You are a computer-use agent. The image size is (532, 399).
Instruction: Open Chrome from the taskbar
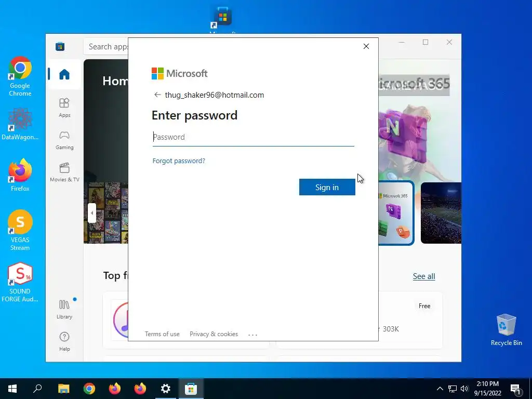coord(89,389)
